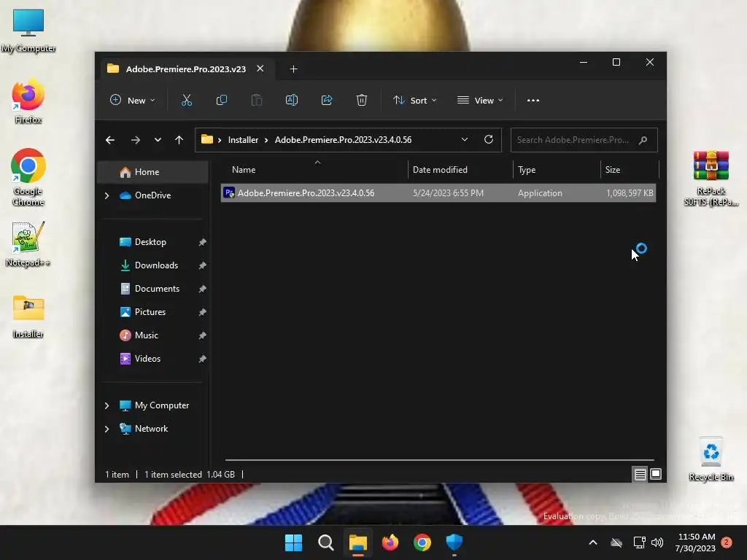The height and width of the screenshot is (560, 747).
Task: Go back with the left arrow
Action: click(x=110, y=140)
